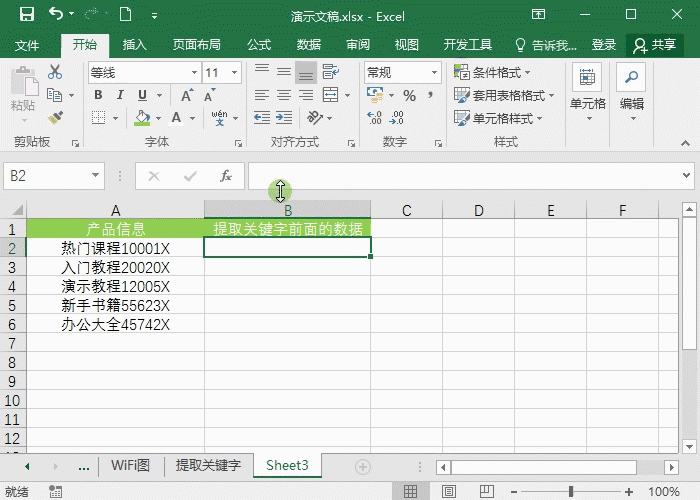Click the Save icon in quick access toolbar

click(27, 15)
